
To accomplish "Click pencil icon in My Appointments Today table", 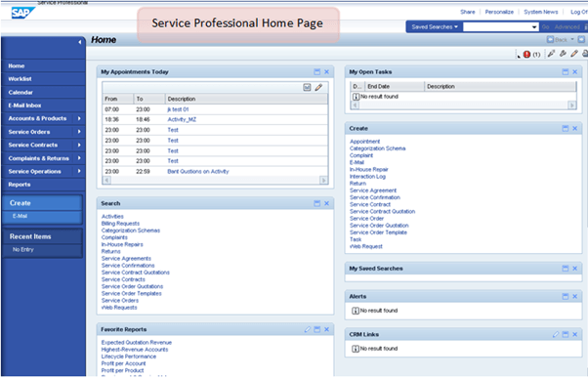I will click(x=318, y=87).
